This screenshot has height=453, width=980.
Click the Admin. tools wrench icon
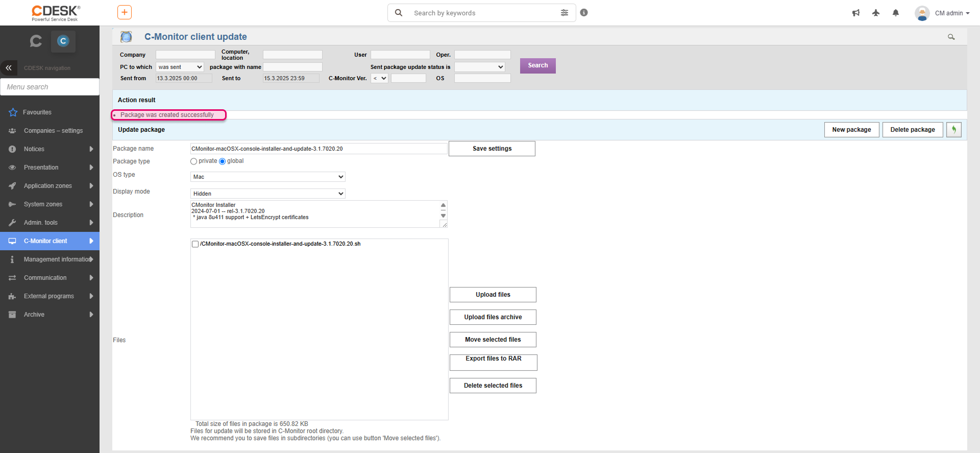coord(12,223)
